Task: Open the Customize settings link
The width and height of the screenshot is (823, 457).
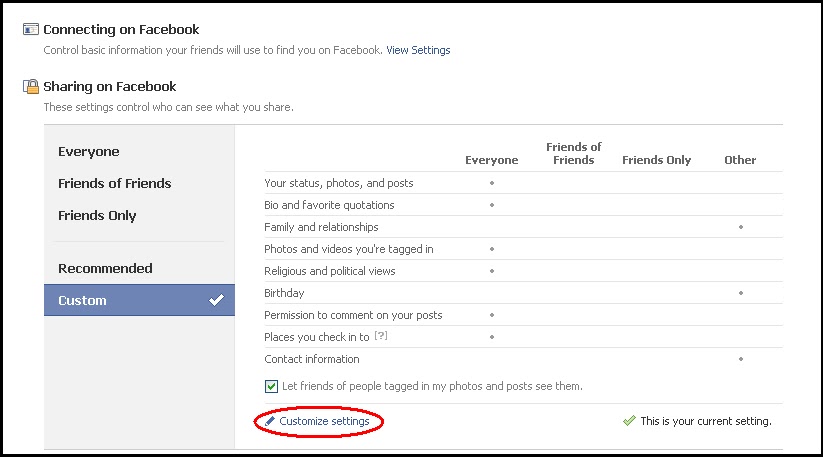Action: coord(324,422)
